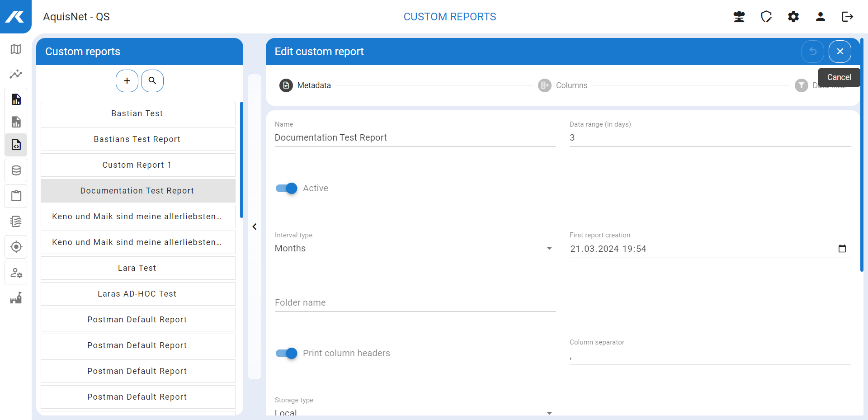868x420 pixels.
Task: Open the map view sidebar icon
Action: (x=16, y=49)
